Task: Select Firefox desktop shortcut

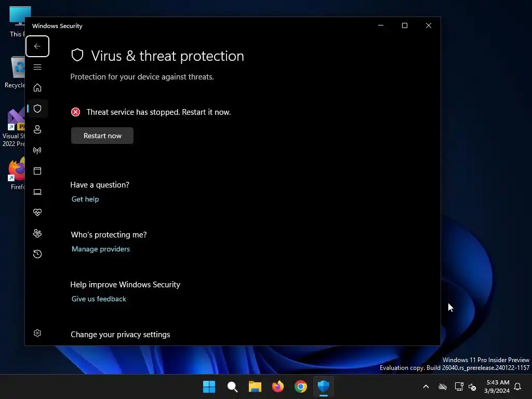Action: tap(17, 174)
